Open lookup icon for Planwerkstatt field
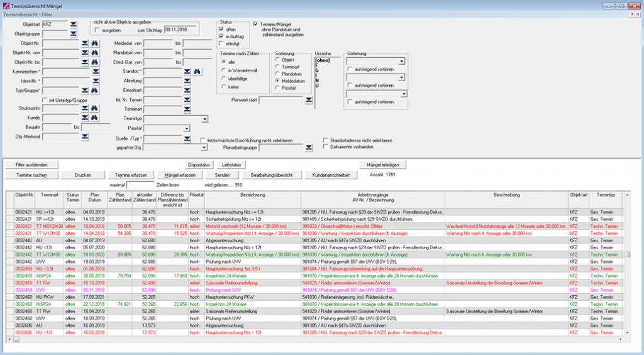The height and width of the screenshot is (355, 644). 308,99
